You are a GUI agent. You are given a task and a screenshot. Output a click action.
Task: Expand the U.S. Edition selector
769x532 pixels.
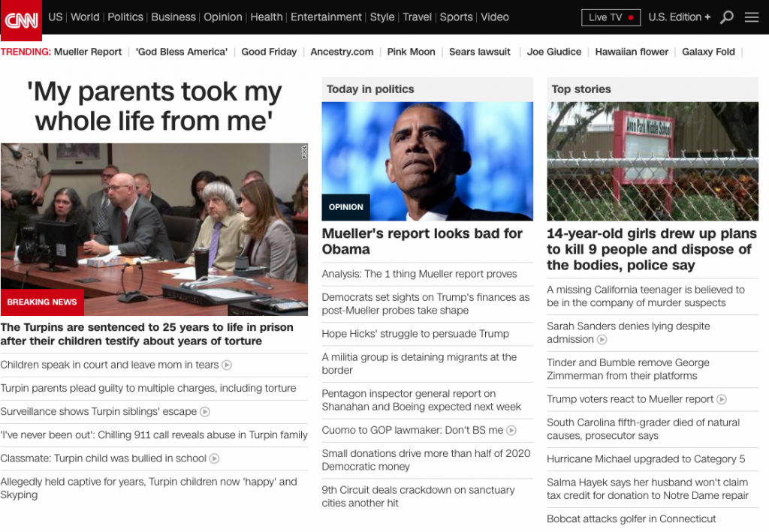click(679, 17)
